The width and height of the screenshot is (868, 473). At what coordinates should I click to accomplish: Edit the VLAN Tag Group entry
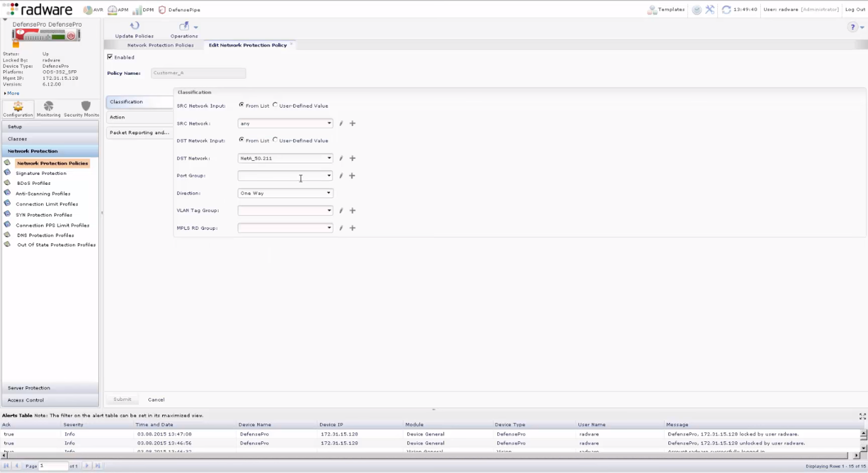coord(341,210)
